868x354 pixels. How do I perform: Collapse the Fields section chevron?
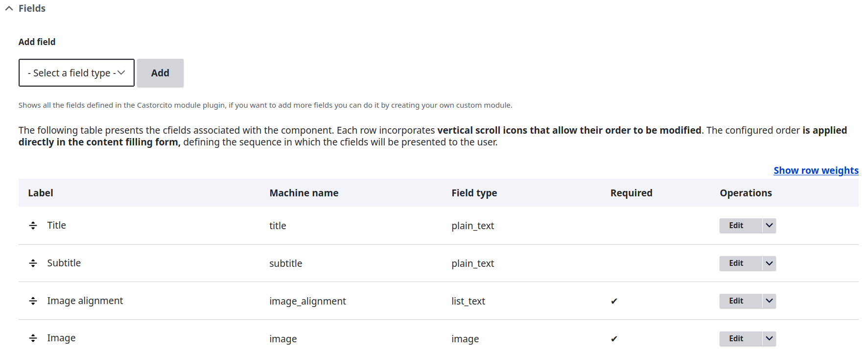[x=9, y=8]
